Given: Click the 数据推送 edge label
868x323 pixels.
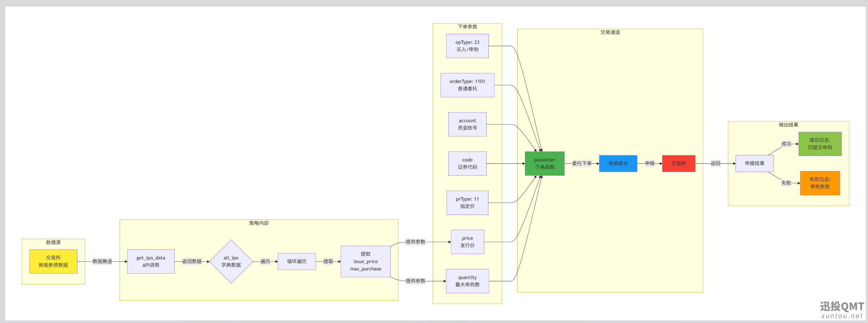Looking at the screenshot, I should [102, 261].
